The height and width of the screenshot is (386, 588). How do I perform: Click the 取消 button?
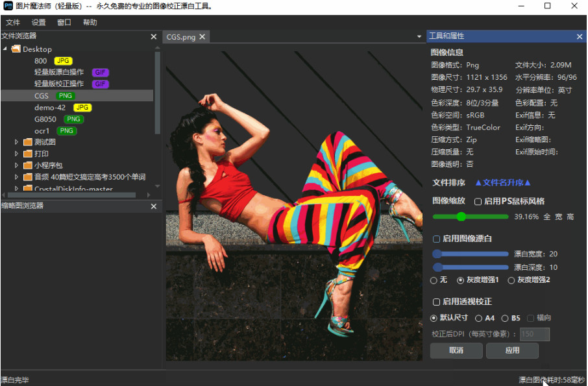456,351
